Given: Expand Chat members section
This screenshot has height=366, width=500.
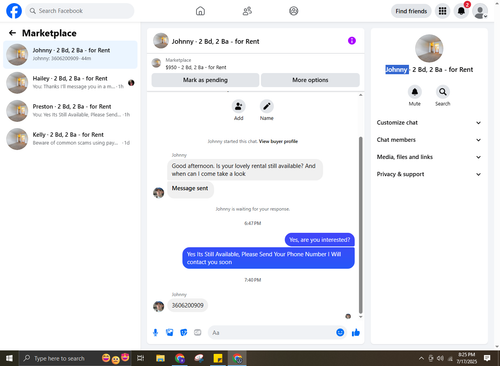Looking at the screenshot, I should pyautogui.click(x=429, y=140).
